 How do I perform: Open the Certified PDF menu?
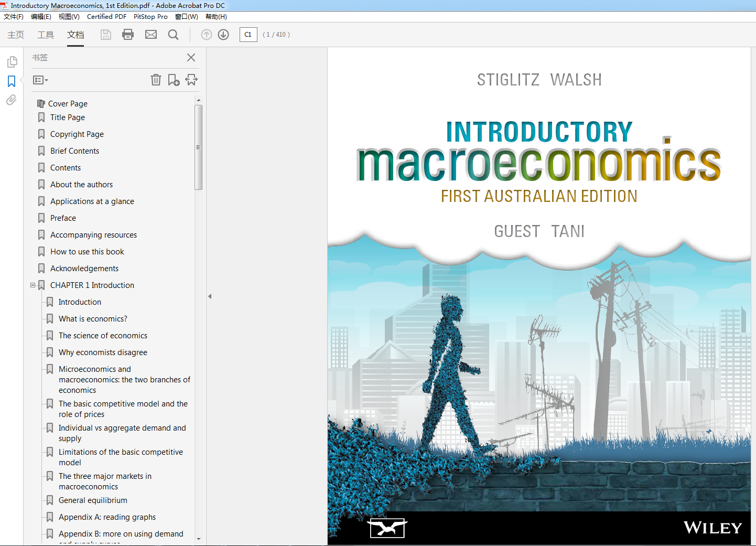[x=106, y=16]
